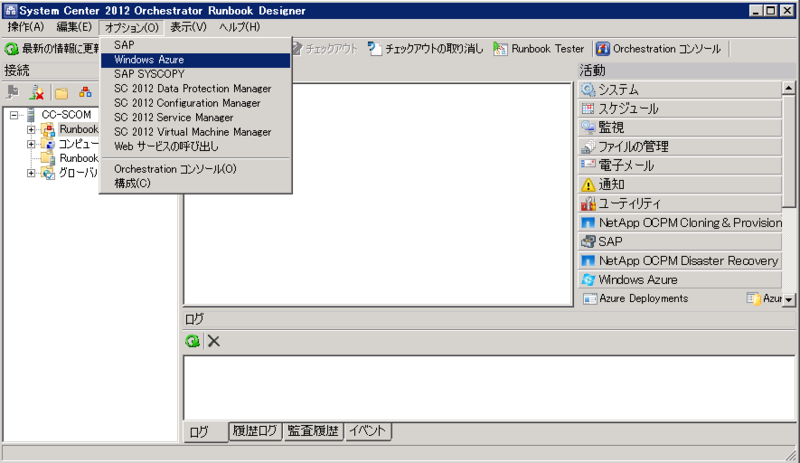800x463 pixels.
Task: Switch to the 監査履歴 tab
Action: (313, 431)
